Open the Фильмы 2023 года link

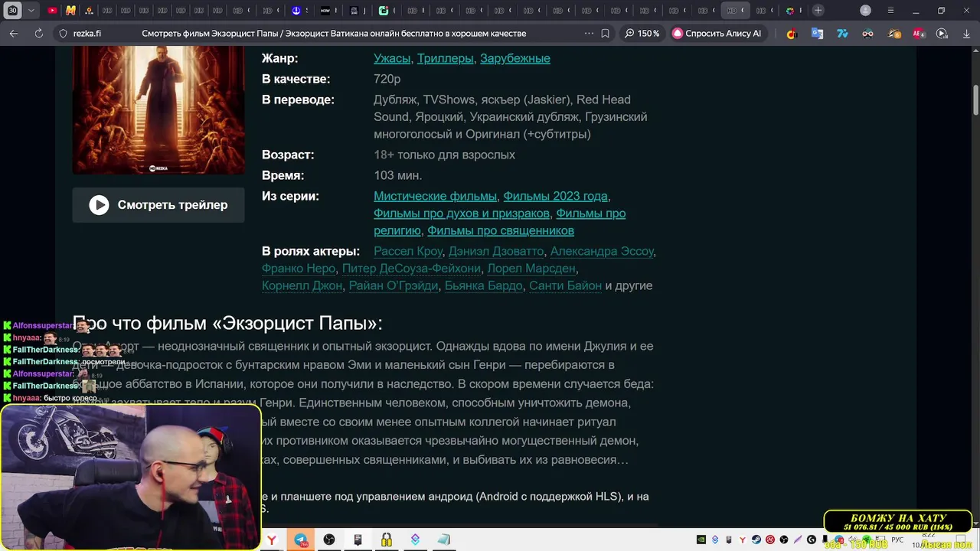point(555,196)
